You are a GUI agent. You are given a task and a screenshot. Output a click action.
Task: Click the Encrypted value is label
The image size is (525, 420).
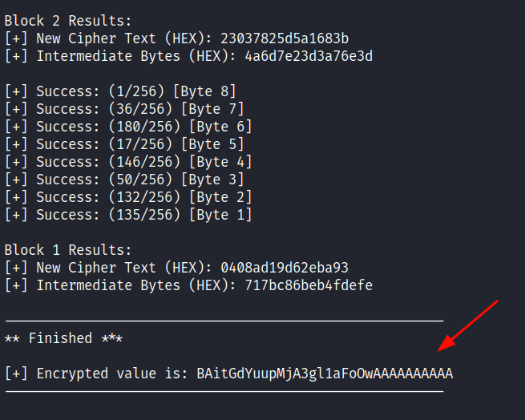[x=112, y=374]
